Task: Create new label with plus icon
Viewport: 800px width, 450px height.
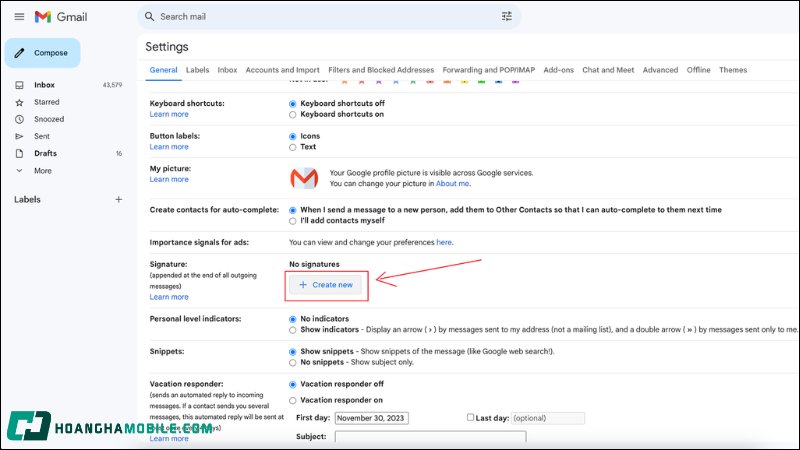Action: point(118,199)
